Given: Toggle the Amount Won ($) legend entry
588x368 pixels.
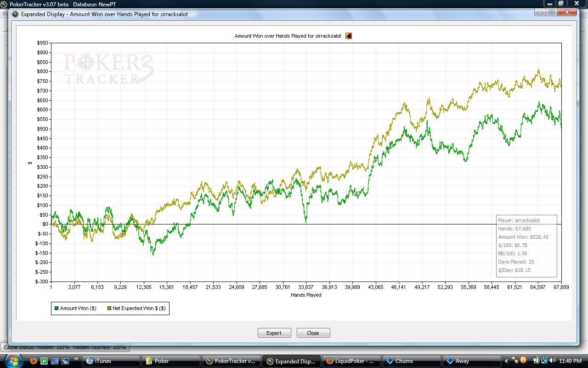Looking at the screenshot, I should 75,308.
